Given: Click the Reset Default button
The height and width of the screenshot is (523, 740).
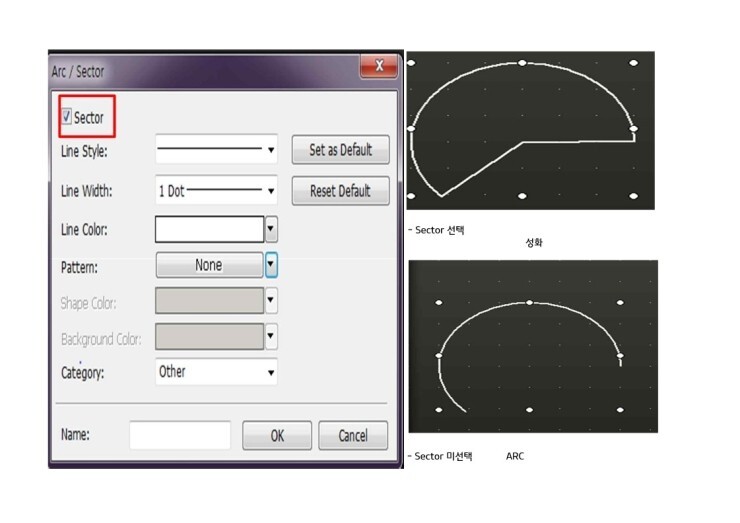Looking at the screenshot, I should tap(340, 191).
